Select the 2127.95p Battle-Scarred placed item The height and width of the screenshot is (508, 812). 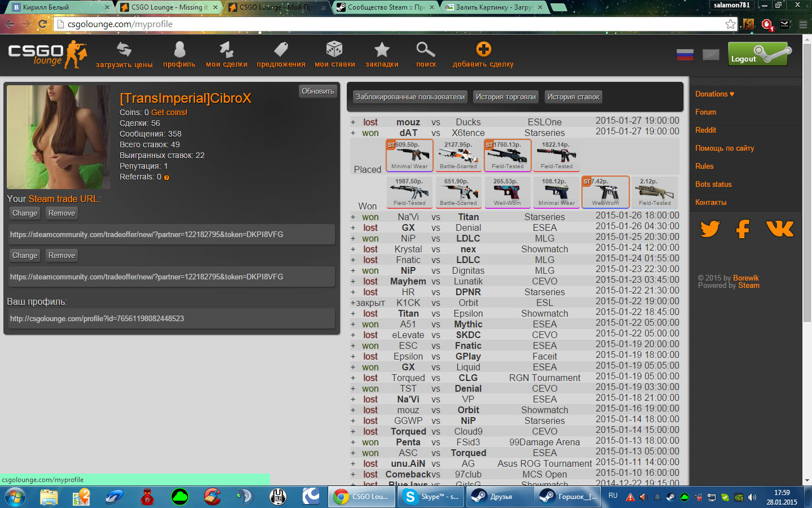[x=458, y=155]
